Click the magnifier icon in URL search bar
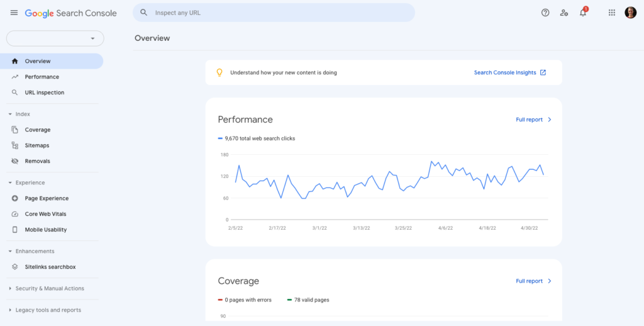Viewport: 644px width, 326px height. pyautogui.click(x=144, y=13)
